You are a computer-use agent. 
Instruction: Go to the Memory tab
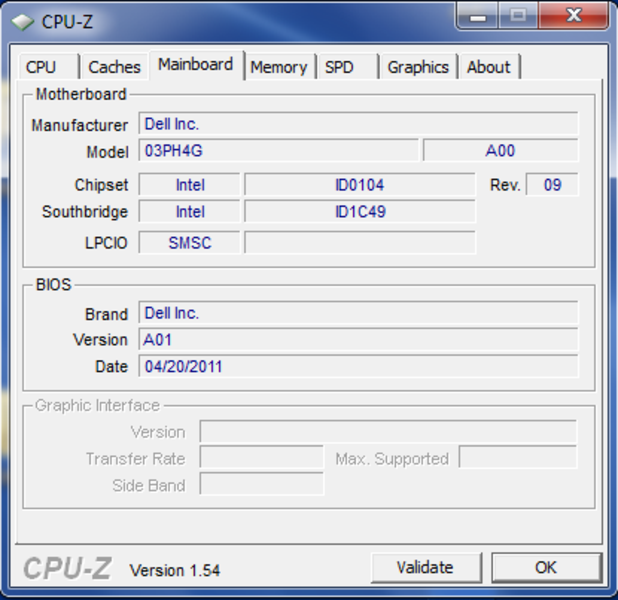[x=279, y=67]
